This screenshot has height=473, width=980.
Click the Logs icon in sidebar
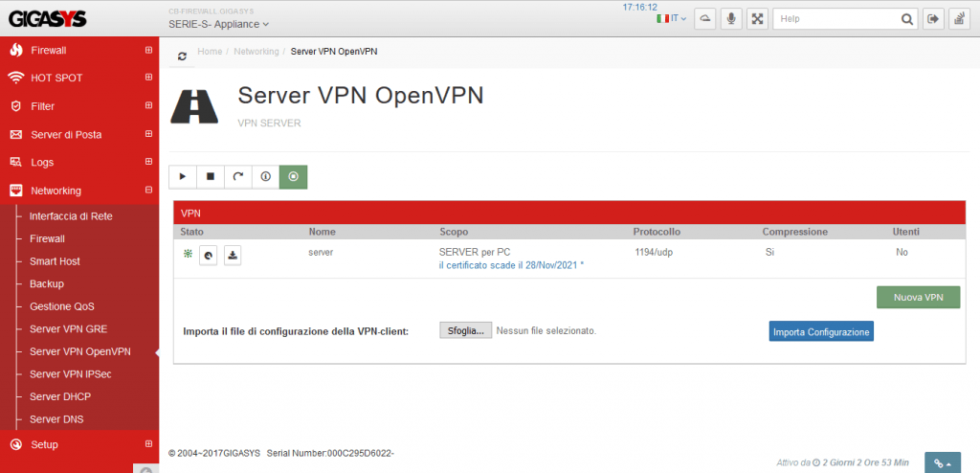pos(16,162)
